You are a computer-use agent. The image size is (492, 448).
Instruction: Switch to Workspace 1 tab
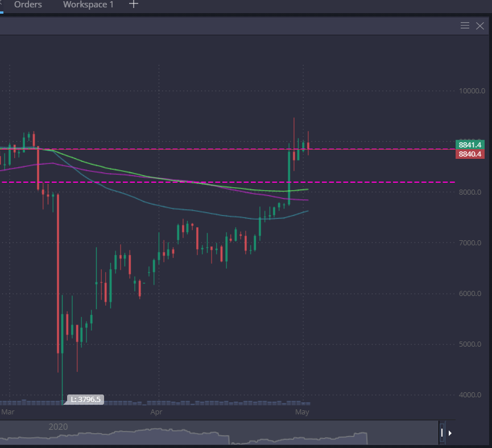88,5
